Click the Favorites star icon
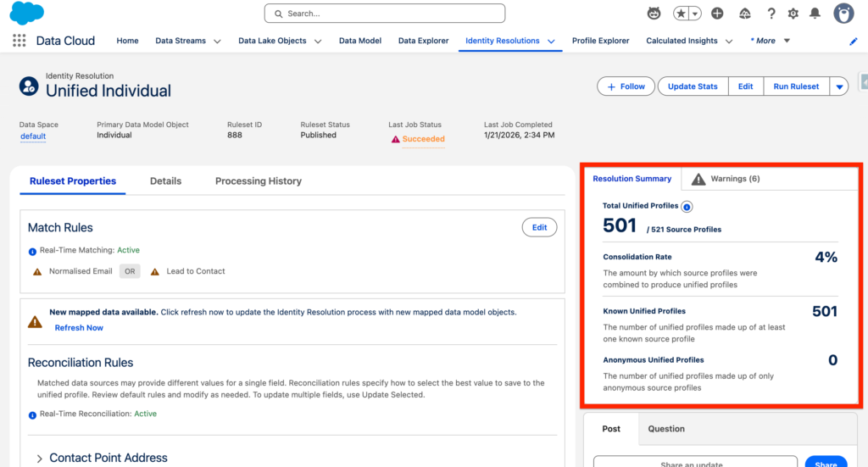868x467 pixels. 681,14
